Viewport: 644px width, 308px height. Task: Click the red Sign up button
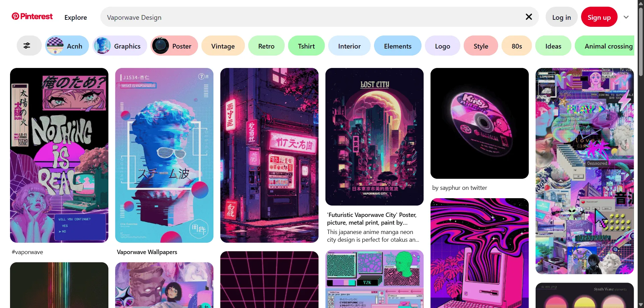pos(599,17)
